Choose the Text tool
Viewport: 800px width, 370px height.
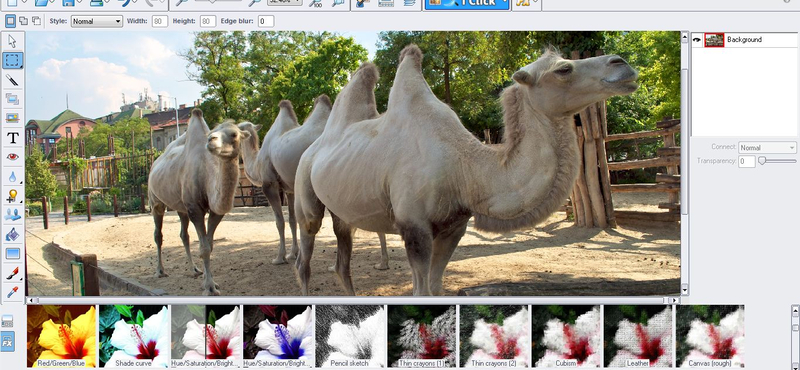(x=12, y=138)
